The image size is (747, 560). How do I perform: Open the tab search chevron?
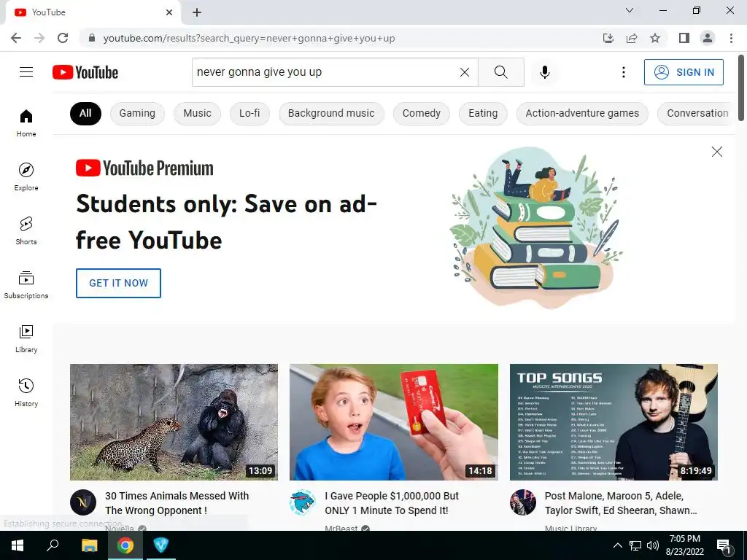(x=630, y=10)
